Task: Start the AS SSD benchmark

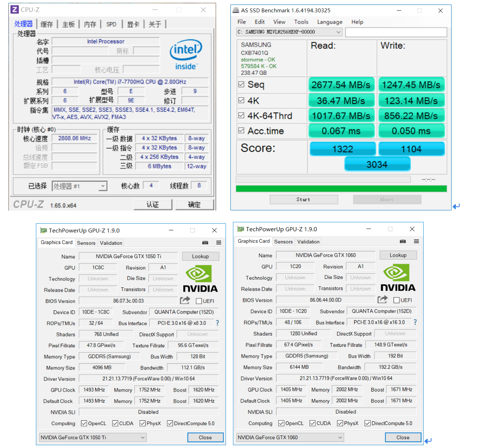Action: [x=304, y=199]
